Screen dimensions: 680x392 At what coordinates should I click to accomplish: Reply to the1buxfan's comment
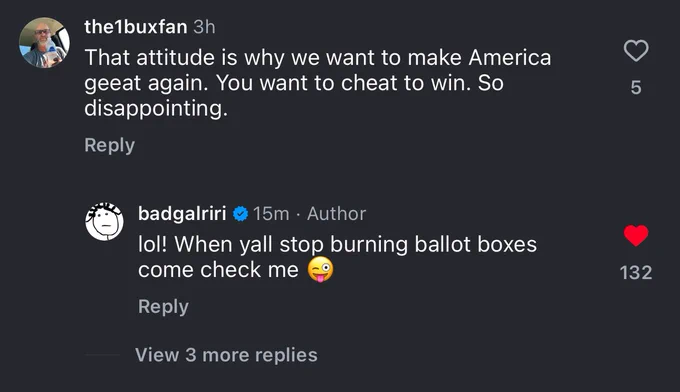[109, 145]
